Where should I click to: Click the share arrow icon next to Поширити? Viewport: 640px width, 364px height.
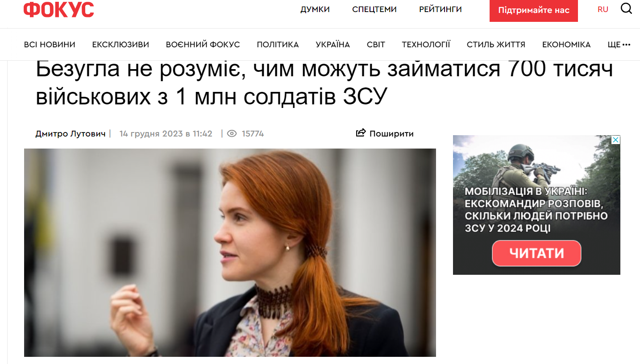361,133
